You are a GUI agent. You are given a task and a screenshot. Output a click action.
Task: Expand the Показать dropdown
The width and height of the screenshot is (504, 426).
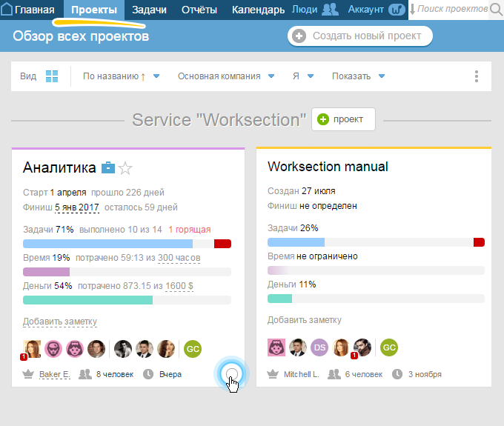tap(358, 76)
